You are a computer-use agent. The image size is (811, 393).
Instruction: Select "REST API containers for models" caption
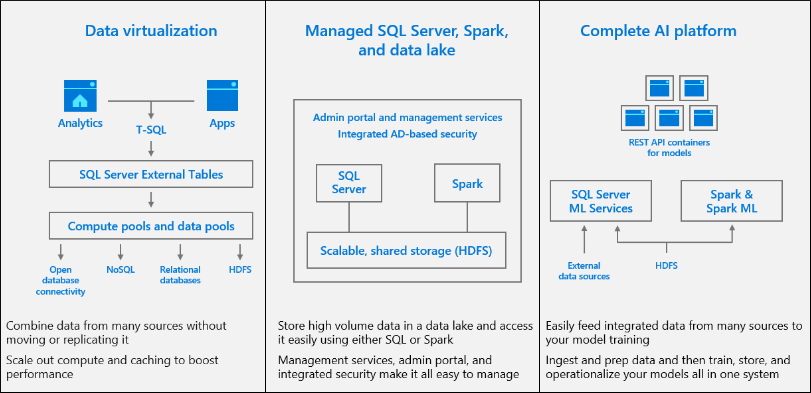[x=669, y=147]
